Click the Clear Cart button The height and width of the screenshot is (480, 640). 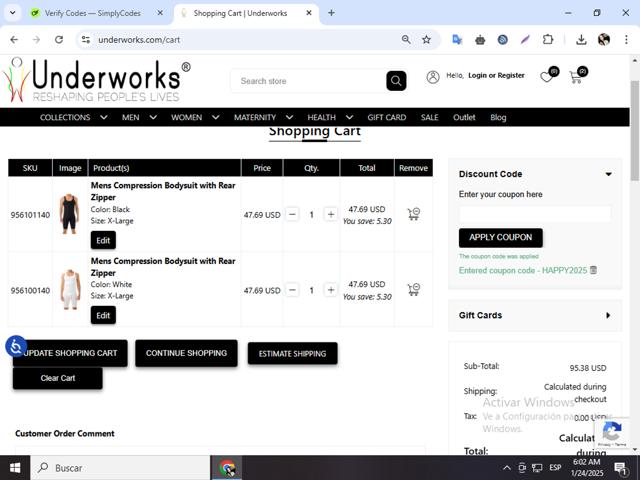(x=58, y=378)
